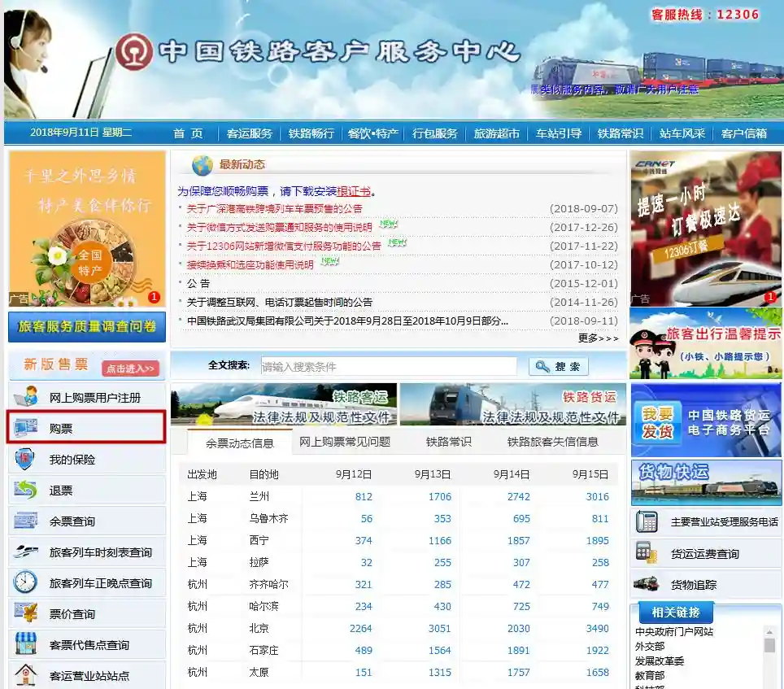
Task: Open the 客运服务 menu item
Action: click(249, 133)
